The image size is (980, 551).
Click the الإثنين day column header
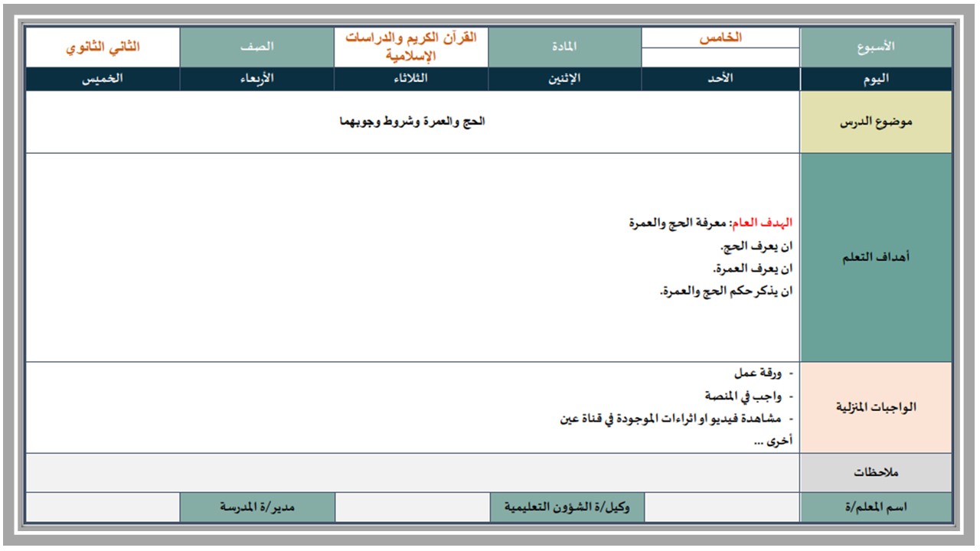tap(564, 80)
